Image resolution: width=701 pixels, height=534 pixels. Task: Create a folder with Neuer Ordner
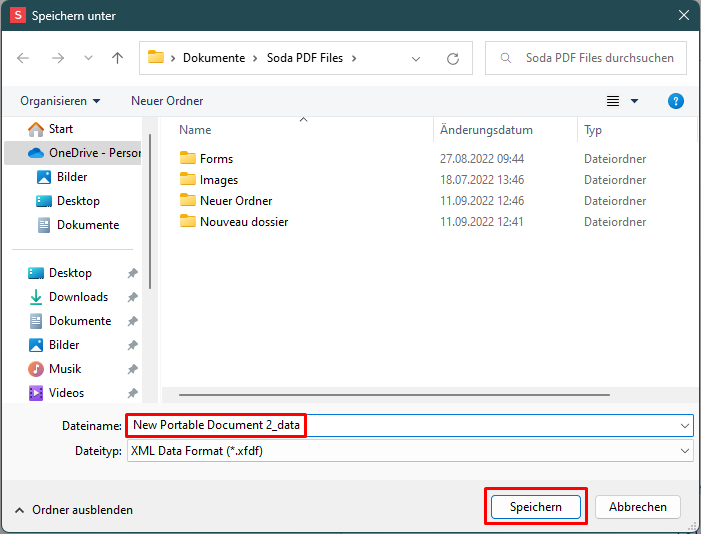[x=167, y=101]
